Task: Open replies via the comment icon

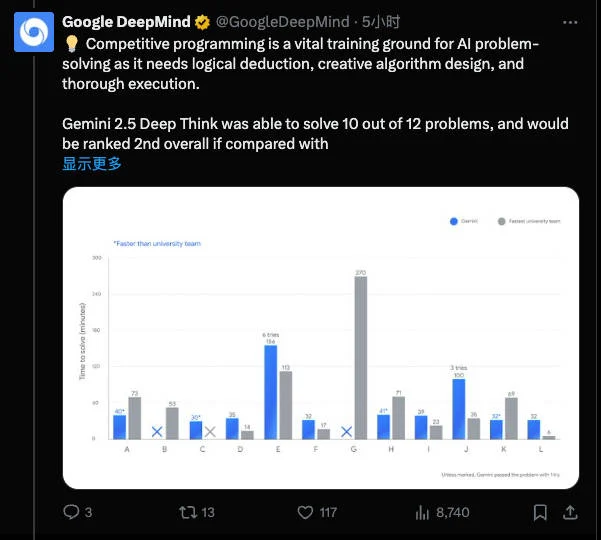Action: pyautogui.click(x=71, y=512)
